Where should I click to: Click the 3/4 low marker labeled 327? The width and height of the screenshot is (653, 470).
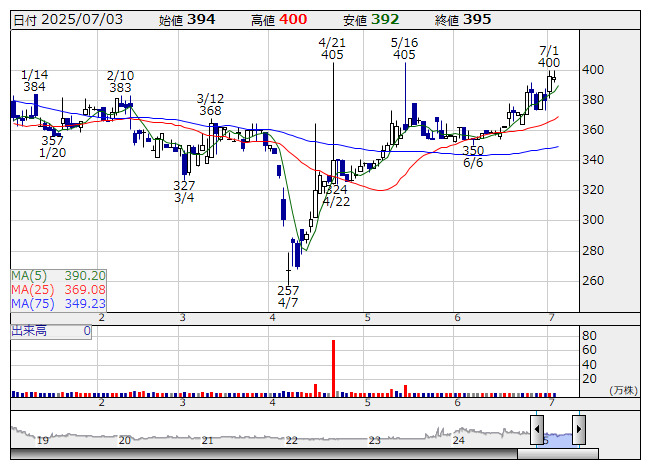point(184,192)
